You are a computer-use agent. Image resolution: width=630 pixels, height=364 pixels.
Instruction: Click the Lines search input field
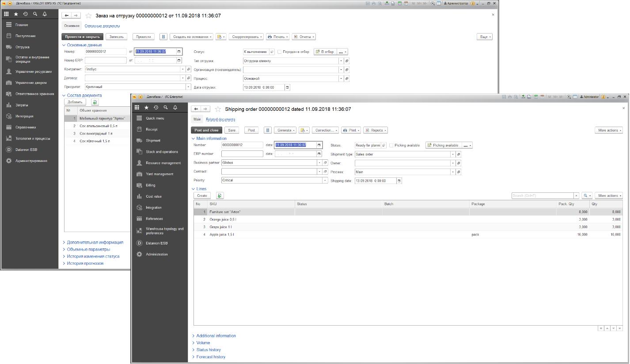pyautogui.click(x=542, y=195)
